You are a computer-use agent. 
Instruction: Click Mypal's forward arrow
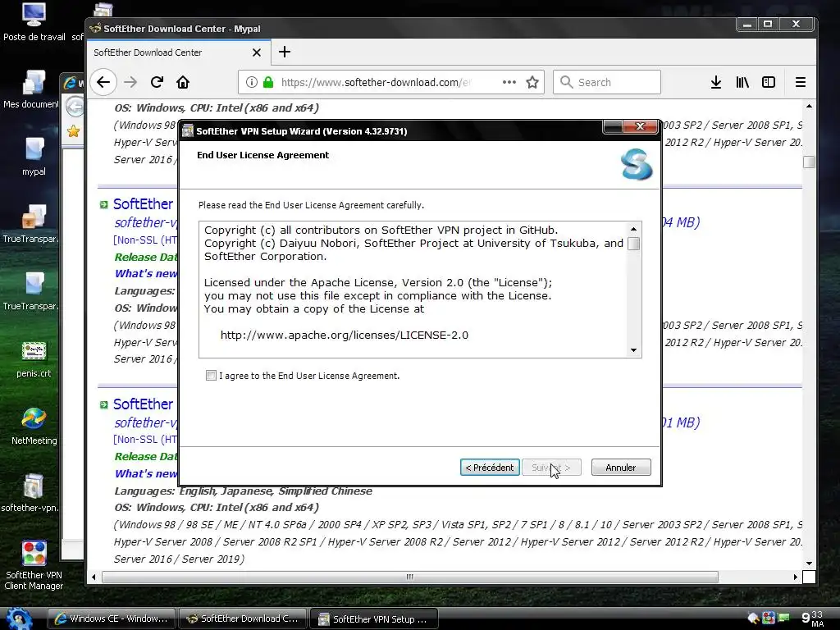click(130, 82)
